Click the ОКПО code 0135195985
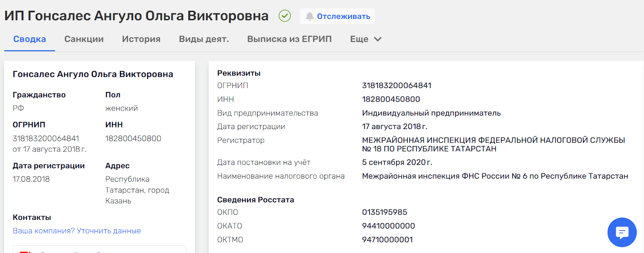The height and width of the screenshot is (253, 644). [x=384, y=212]
